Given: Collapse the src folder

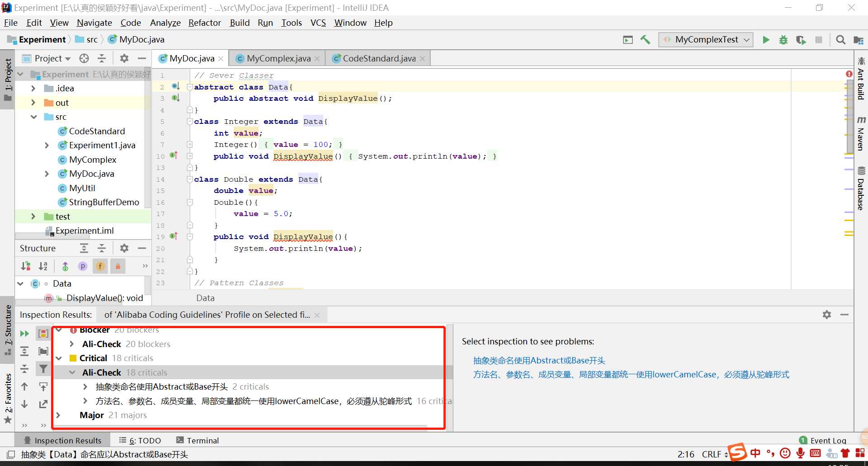Looking at the screenshot, I should click(x=33, y=117).
